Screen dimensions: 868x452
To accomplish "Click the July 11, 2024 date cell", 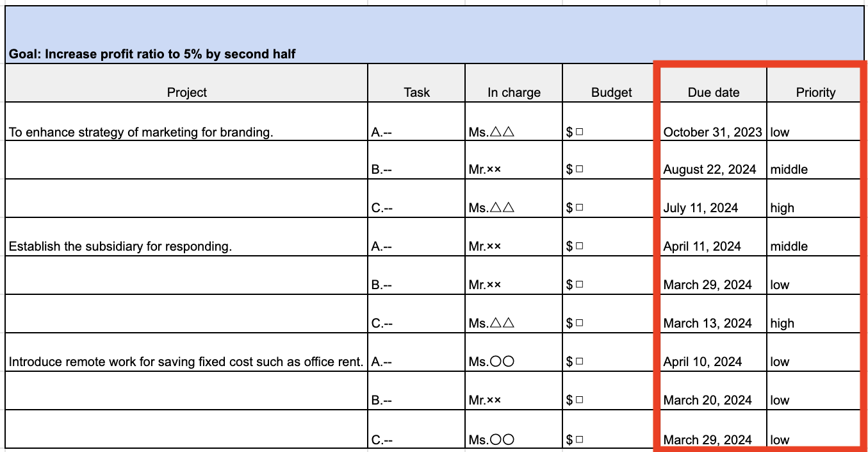I will 700,208.
